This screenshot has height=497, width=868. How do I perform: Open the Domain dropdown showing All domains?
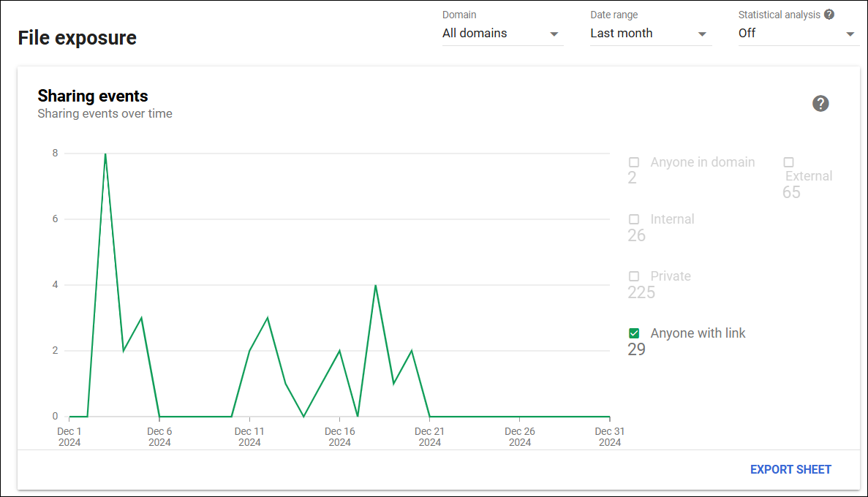502,34
